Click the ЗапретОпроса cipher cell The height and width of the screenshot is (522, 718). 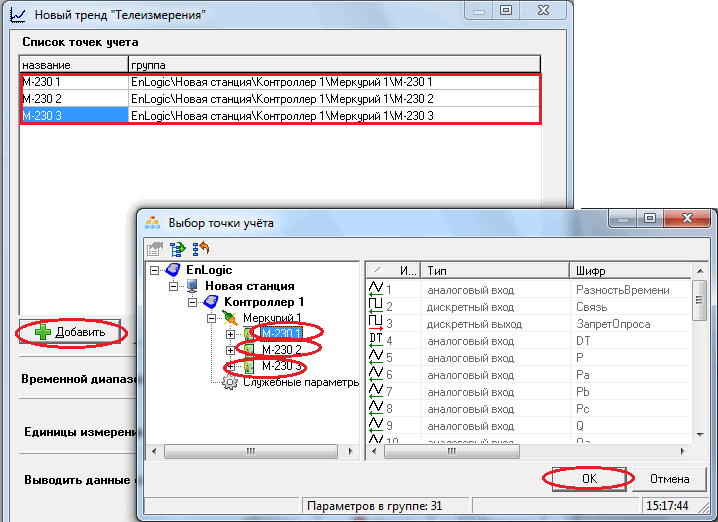click(x=613, y=324)
